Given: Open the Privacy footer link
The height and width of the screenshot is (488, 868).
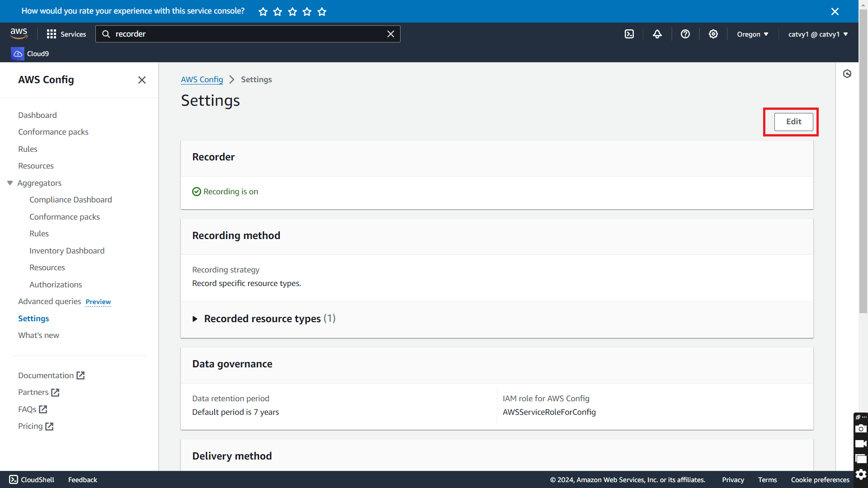Looking at the screenshot, I should click(x=733, y=479).
